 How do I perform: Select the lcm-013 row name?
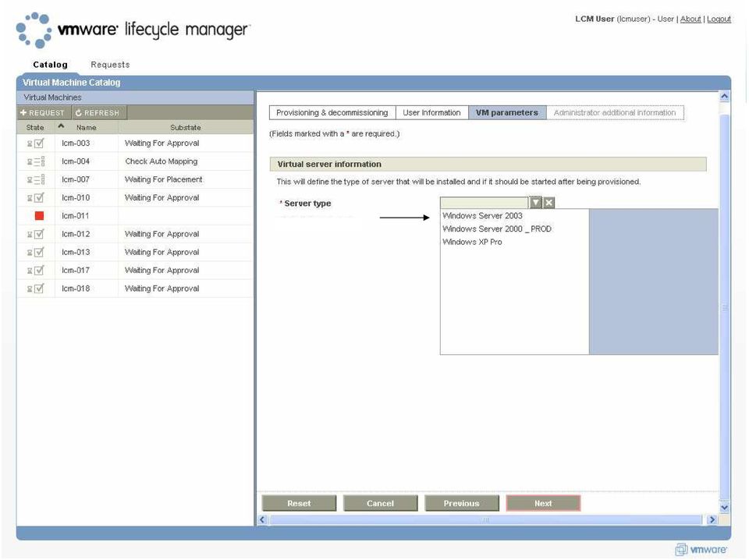point(76,252)
